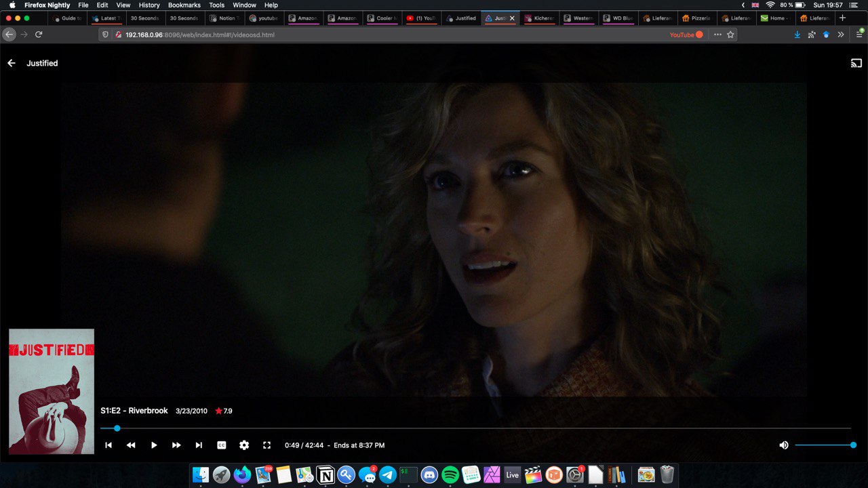
Task: Open the Downloads panel arrow
Action: point(797,35)
